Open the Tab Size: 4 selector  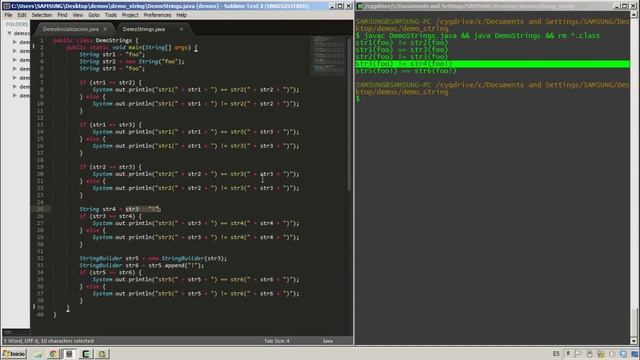(x=276, y=341)
